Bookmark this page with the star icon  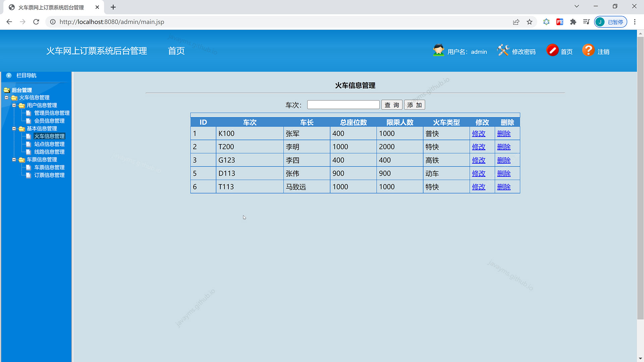pos(530,22)
